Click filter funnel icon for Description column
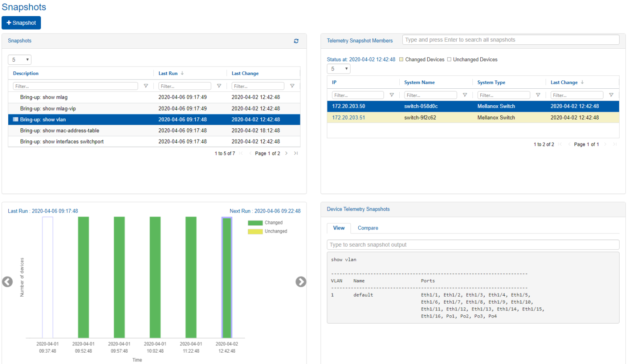 [146, 86]
